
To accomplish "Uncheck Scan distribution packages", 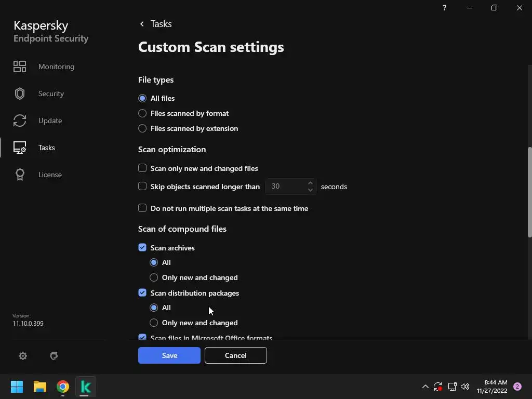I will click(142, 293).
